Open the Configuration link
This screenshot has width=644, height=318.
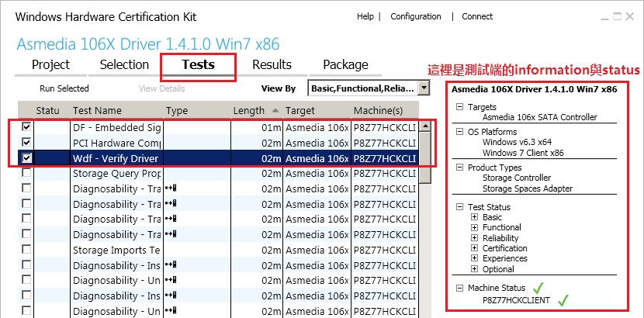(416, 16)
